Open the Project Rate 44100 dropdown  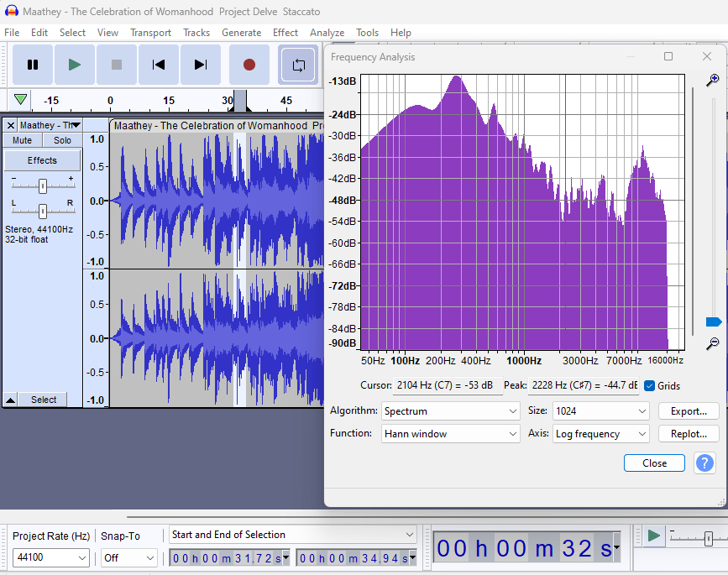[x=51, y=557]
